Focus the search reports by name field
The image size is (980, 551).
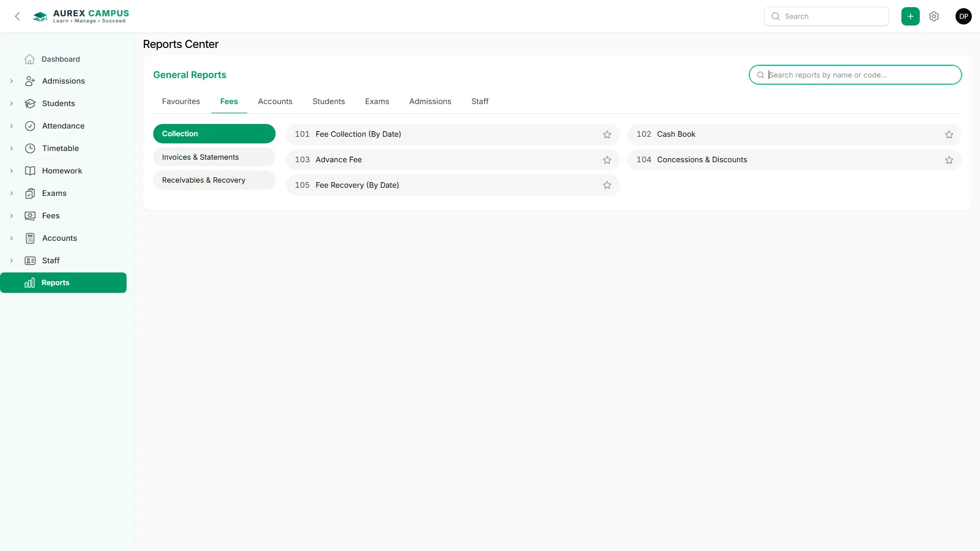(x=855, y=75)
